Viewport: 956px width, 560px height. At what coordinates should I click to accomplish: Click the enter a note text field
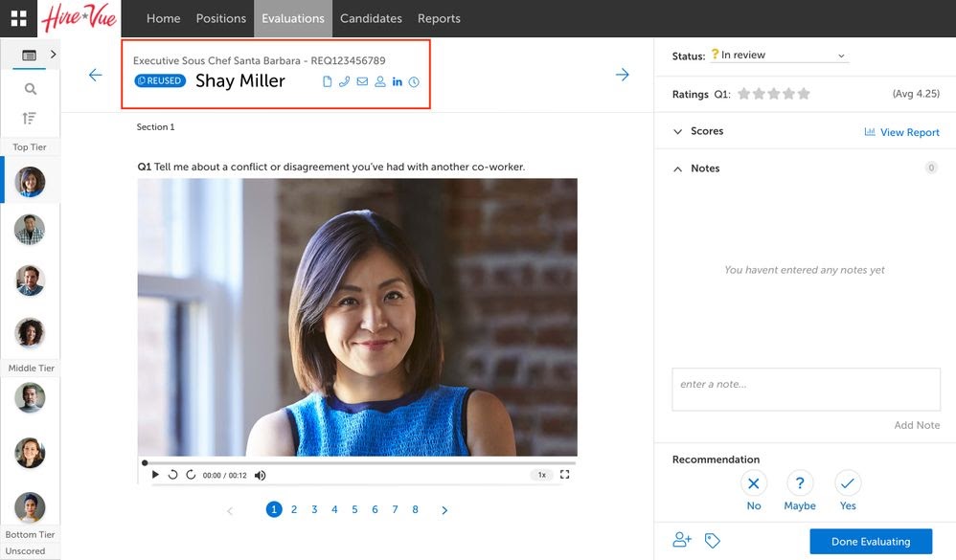(x=806, y=389)
